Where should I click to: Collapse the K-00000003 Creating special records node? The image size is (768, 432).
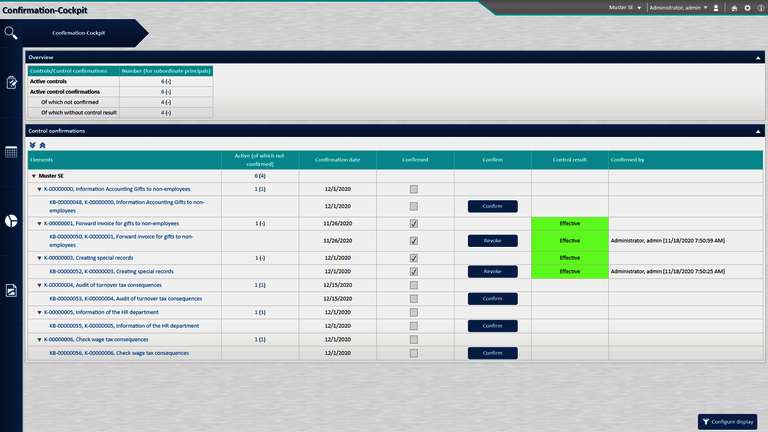tap(40, 258)
